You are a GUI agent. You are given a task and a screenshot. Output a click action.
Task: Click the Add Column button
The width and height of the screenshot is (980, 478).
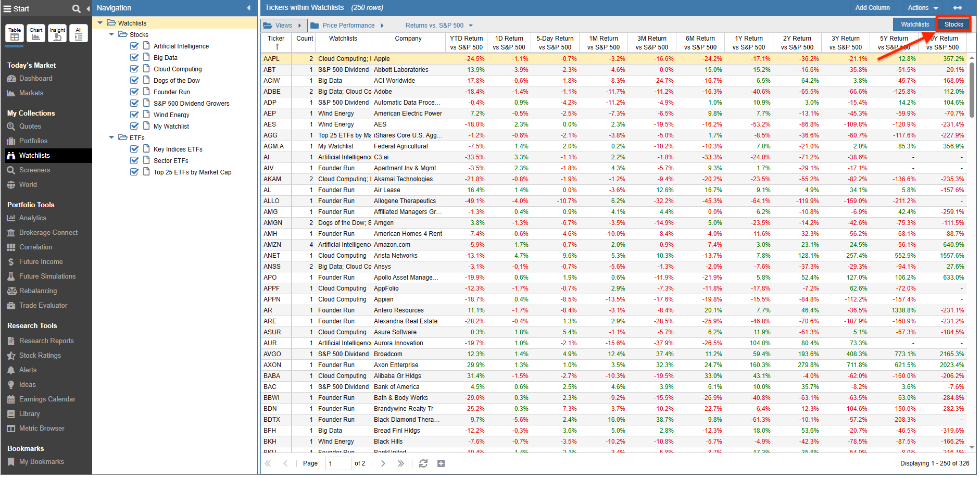(872, 8)
